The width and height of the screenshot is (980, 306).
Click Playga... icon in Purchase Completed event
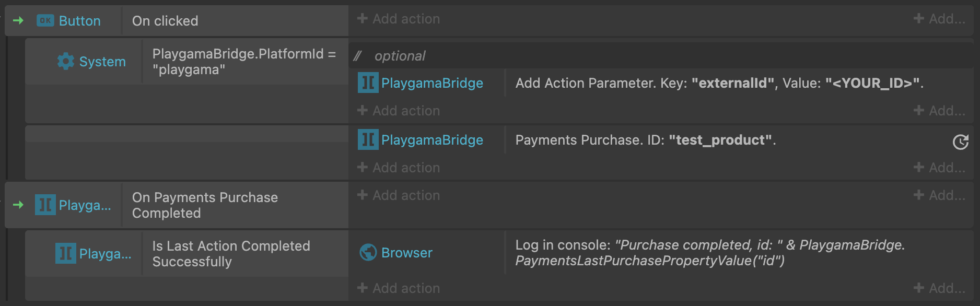click(x=45, y=205)
